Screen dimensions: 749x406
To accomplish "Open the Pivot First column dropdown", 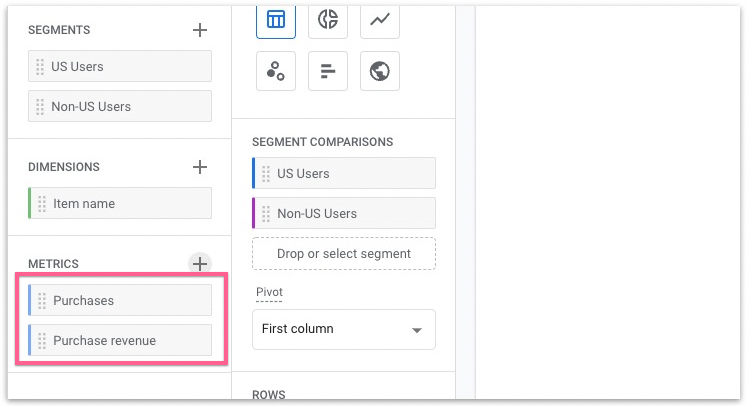I will [343, 329].
